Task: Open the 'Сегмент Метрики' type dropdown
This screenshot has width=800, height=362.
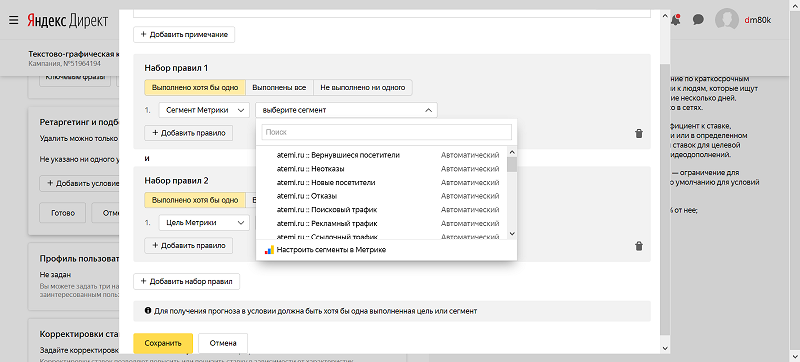Action: pyautogui.click(x=204, y=110)
